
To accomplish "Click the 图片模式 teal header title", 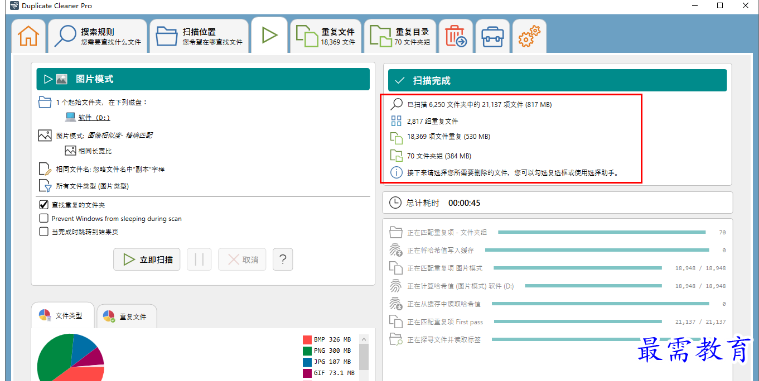I will [94, 79].
